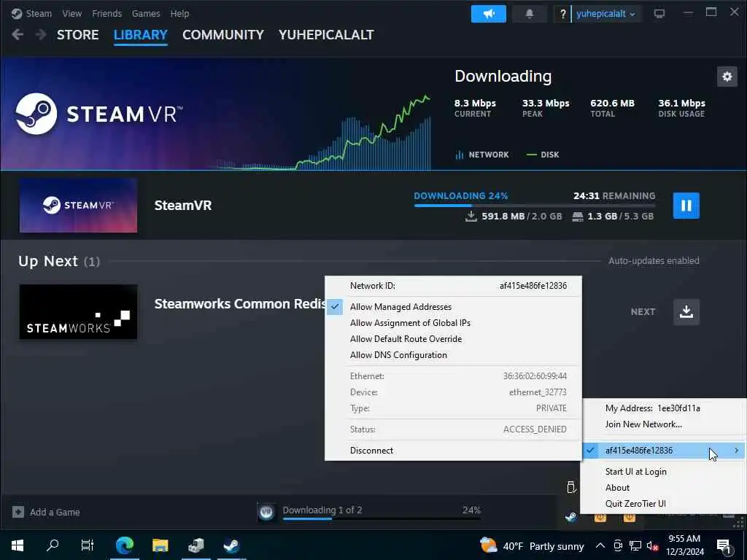Click the Device ethernet_32773 value
Image resolution: width=747 pixels, height=560 pixels.
click(x=538, y=392)
